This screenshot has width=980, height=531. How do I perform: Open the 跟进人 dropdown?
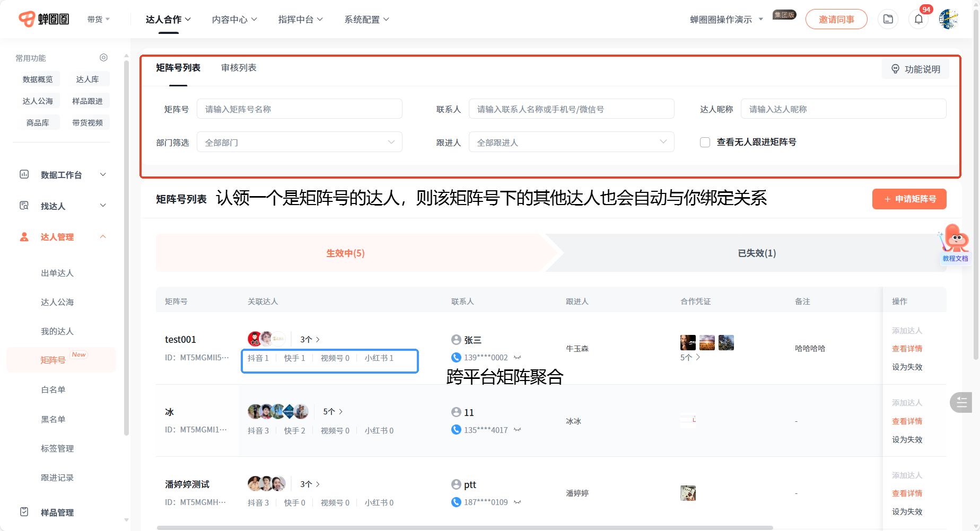click(x=571, y=143)
